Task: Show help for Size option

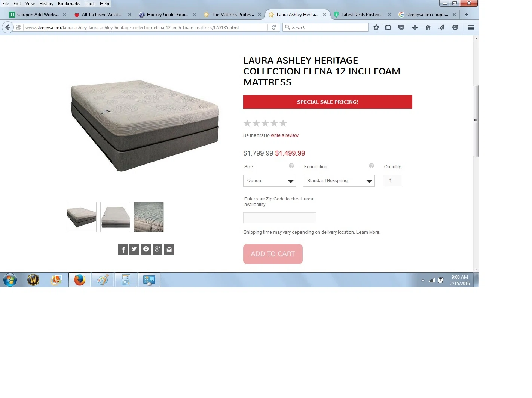Action: [291, 166]
